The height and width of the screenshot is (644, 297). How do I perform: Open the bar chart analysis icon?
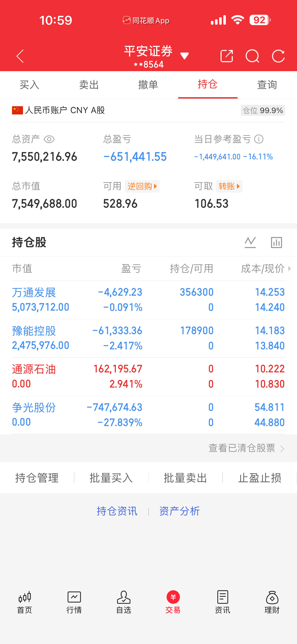tap(277, 242)
